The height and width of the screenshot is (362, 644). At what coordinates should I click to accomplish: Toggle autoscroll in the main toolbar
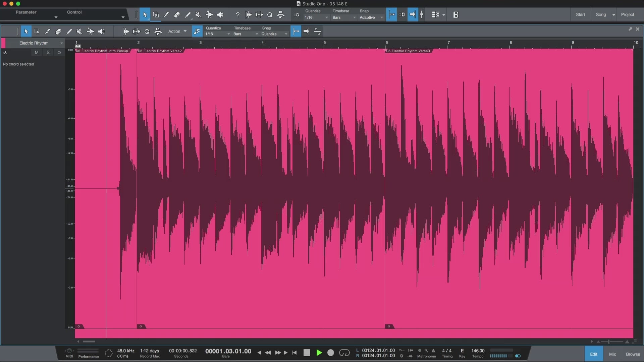pyautogui.click(x=413, y=15)
